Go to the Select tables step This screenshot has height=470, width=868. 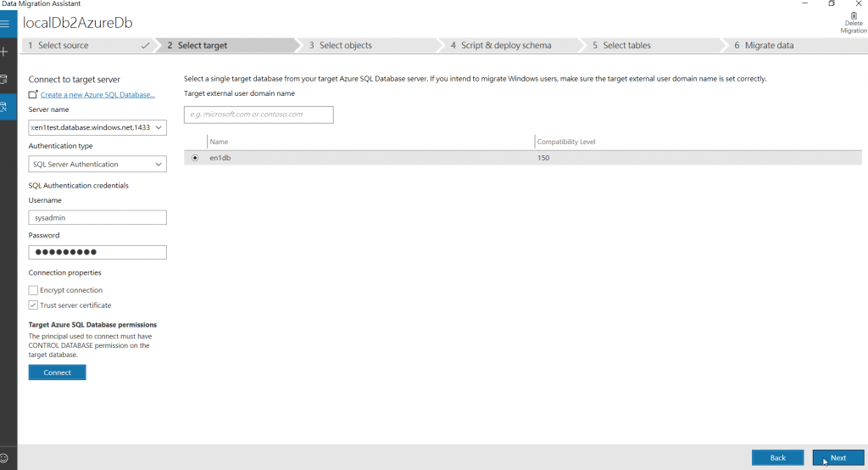(x=651, y=46)
